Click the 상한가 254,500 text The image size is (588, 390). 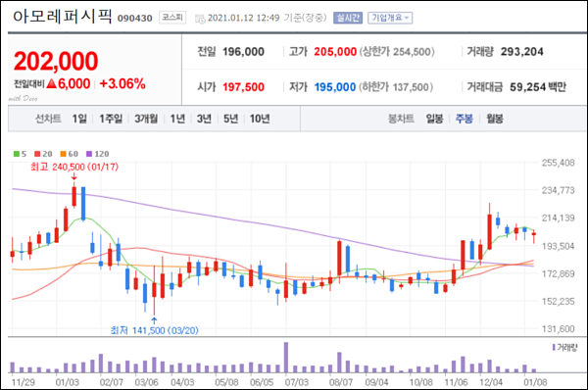point(397,52)
